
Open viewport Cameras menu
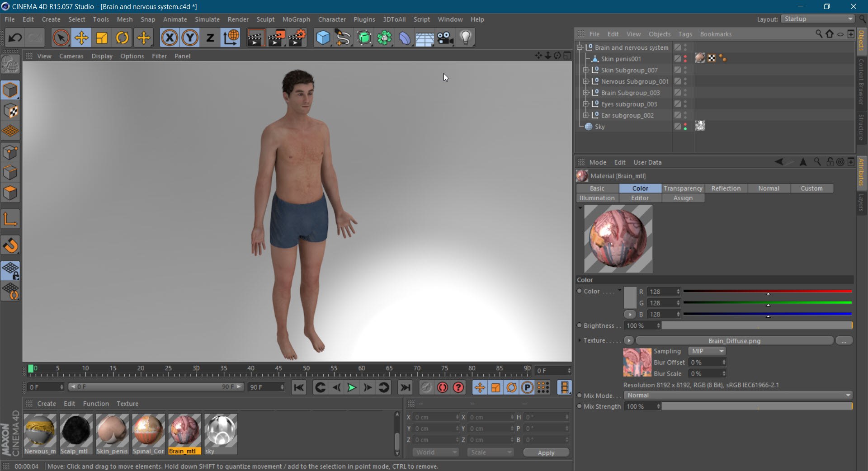click(x=71, y=56)
